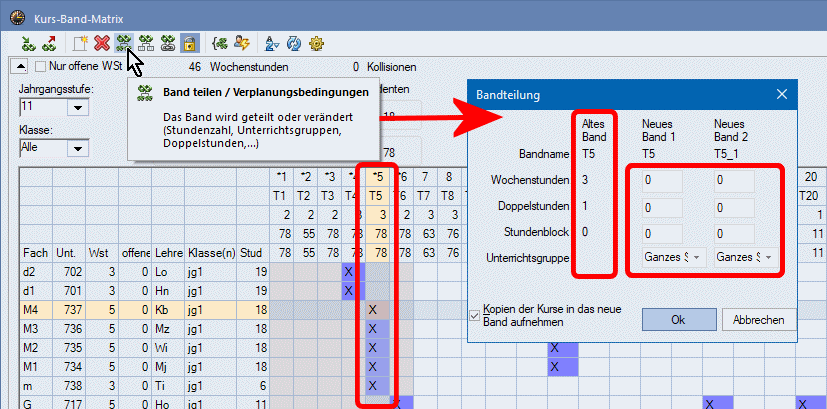Enable the Nur offene WSt checkbox
This screenshot has width=827, height=409.
coord(41,67)
